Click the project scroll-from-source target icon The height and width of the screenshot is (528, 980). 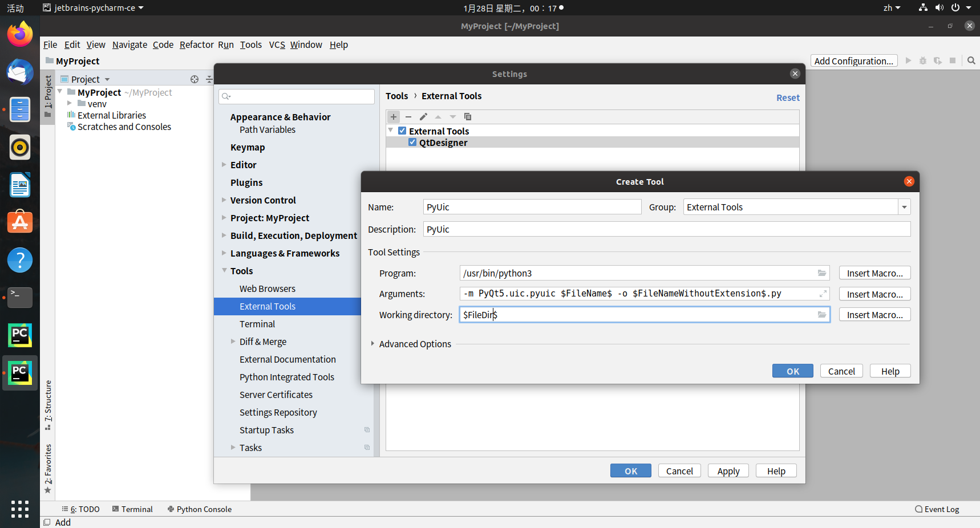pyautogui.click(x=195, y=79)
